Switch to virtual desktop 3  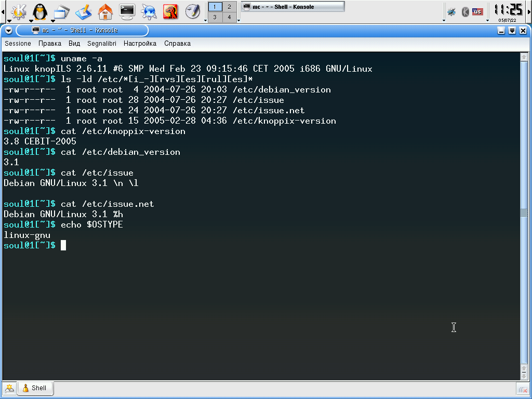tap(215, 17)
